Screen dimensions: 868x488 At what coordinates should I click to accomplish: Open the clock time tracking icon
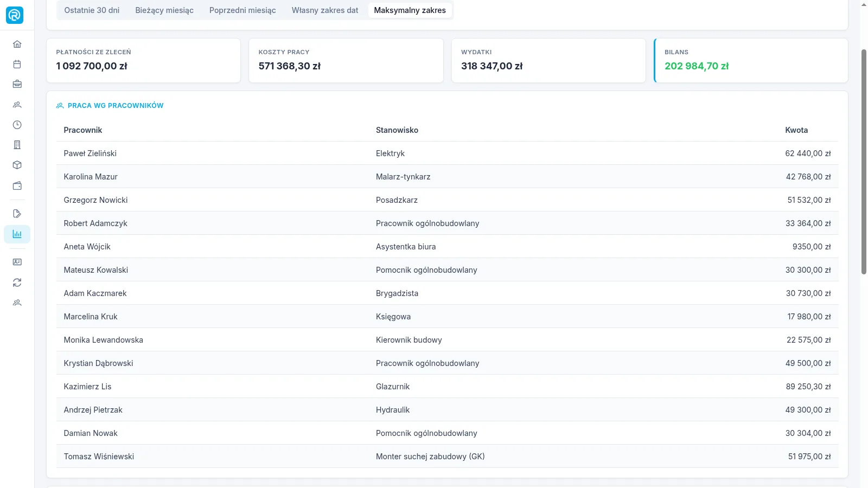coord(17,125)
